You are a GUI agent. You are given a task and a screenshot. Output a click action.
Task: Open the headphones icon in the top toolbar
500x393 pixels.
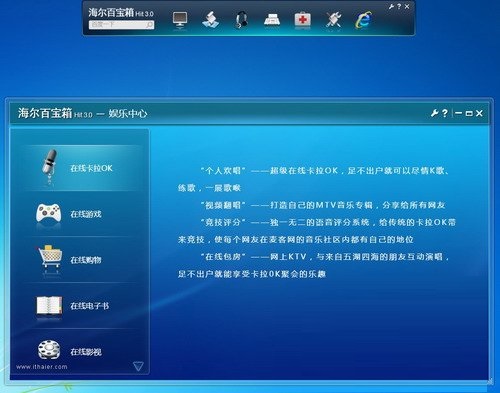pyautogui.click(x=241, y=20)
